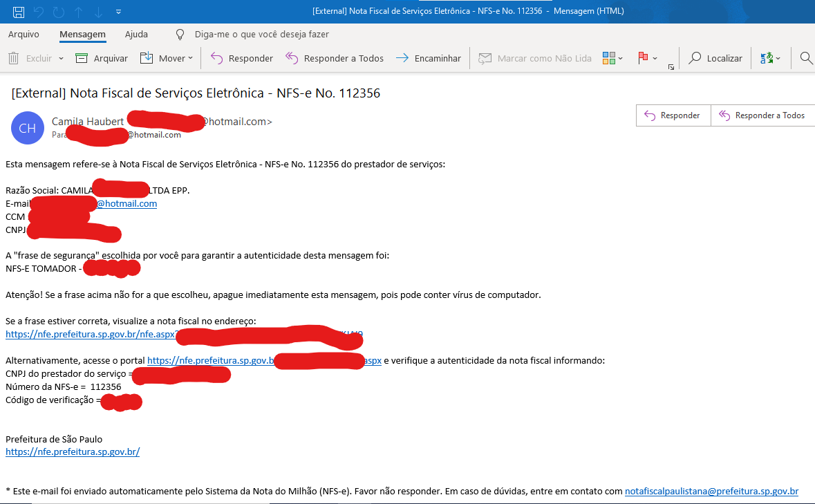
Task: Forward message with Encaminhar
Action: click(x=429, y=58)
